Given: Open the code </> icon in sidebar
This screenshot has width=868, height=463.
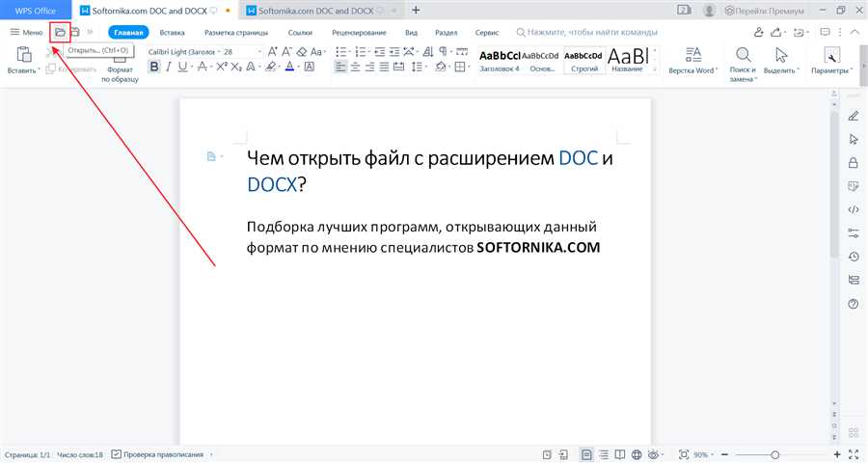Looking at the screenshot, I should [854, 209].
